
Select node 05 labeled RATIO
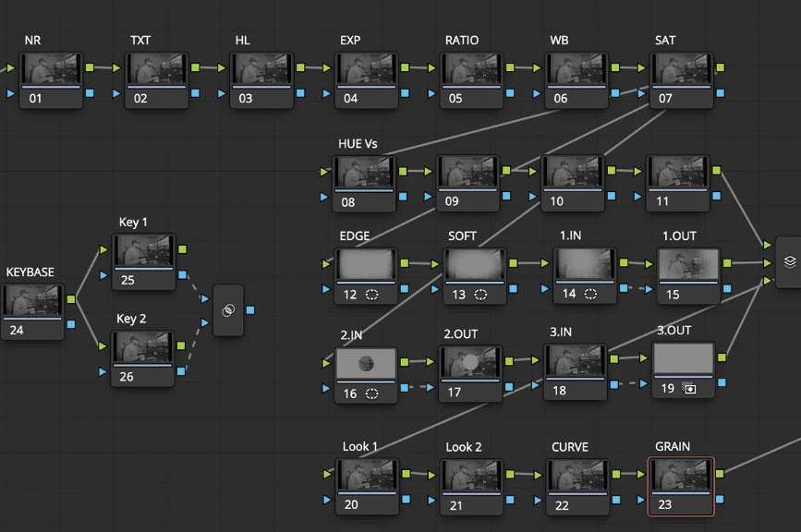click(x=471, y=80)
